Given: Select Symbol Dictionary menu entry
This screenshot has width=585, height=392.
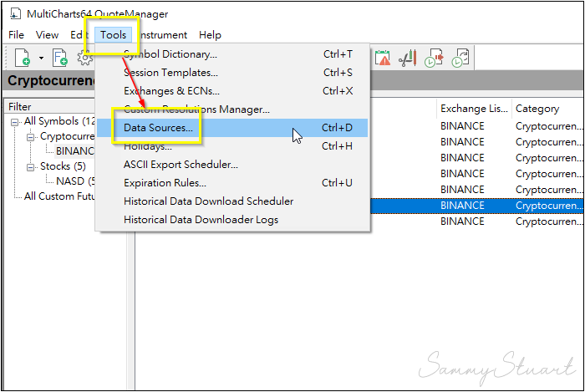Looking at the screenshot, I should [x=232, y=54].
